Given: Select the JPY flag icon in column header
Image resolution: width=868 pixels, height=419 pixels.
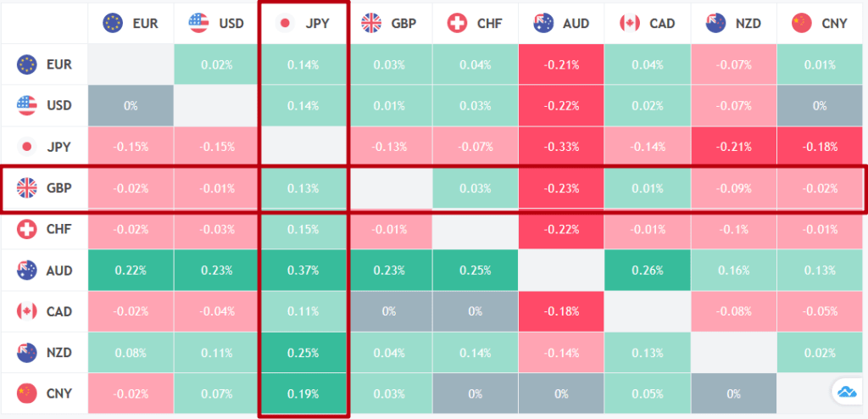Looking at the screenshot, I should [286, 23].
